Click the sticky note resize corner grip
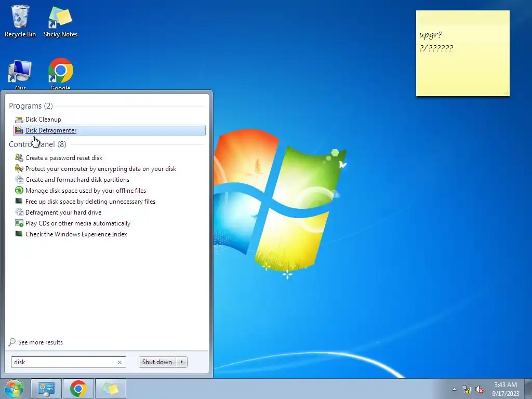This screenshot has height=399, width=532. click(x=507, y=92)
